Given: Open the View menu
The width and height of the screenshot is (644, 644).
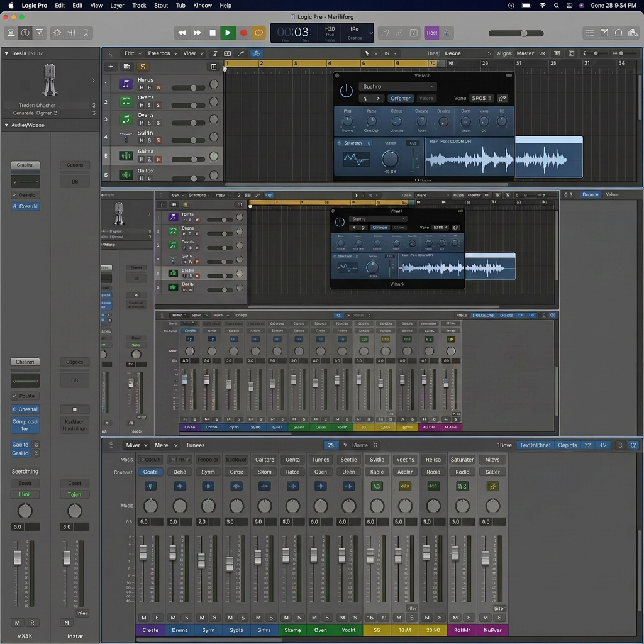Looking at the screenshot, I should click(96, 5).
